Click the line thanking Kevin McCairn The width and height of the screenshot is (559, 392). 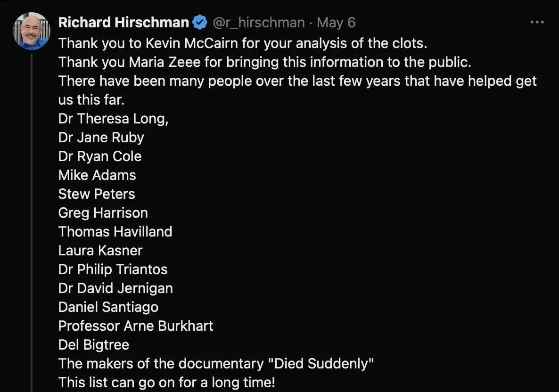pyautogui.click(x=243, y=43)
